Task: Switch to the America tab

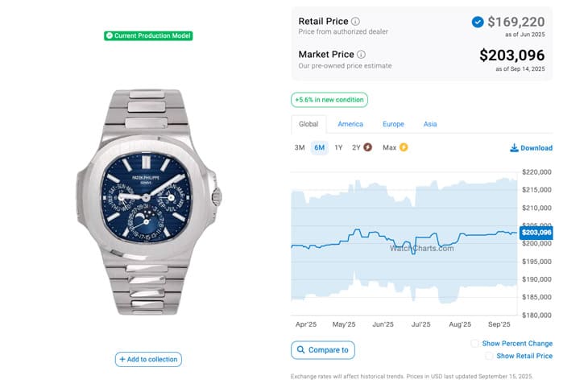Action: click(350, 124)
